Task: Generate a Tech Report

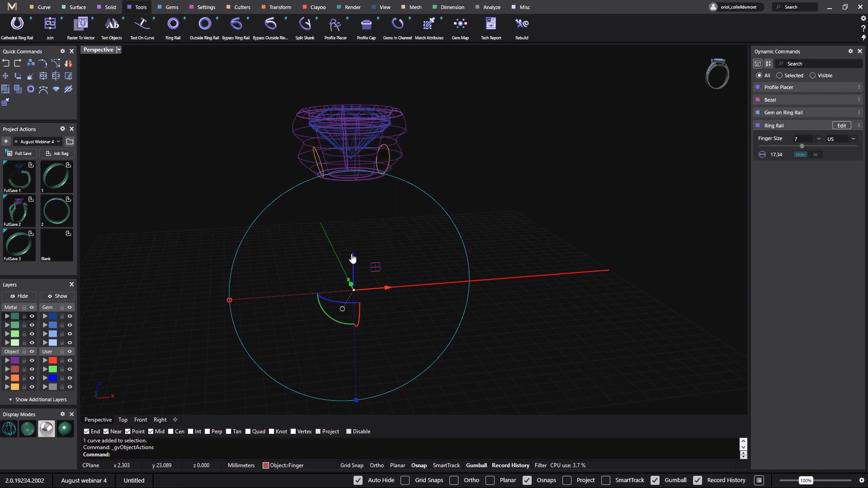Action: point(491,24)
